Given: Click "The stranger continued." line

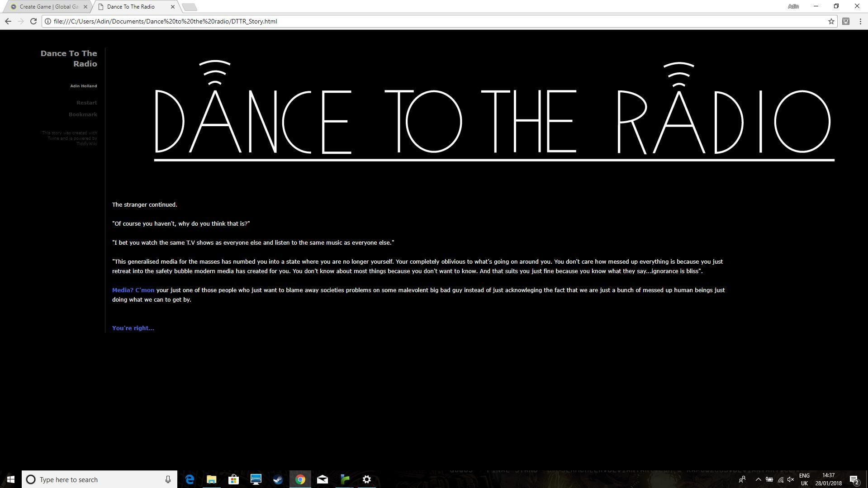Looking at the screenshot, I should (145, 204).
